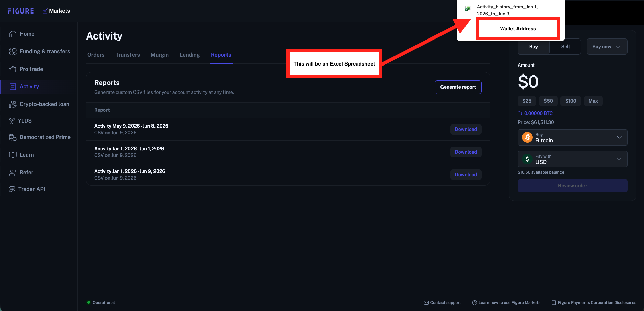Open the Buy now order type dropdown

607,47
